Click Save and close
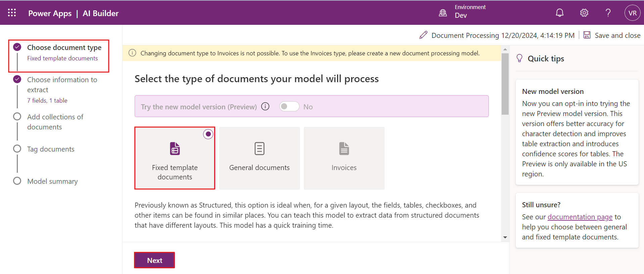This screenshot has width=644, height=274. tap(612, 35)
